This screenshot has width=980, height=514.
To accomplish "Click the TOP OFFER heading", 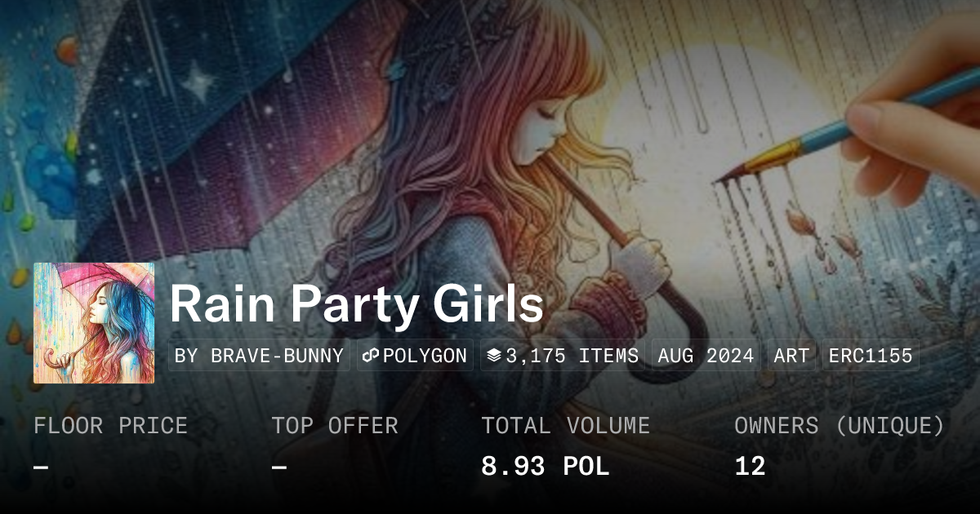I will tap(335, 426).
